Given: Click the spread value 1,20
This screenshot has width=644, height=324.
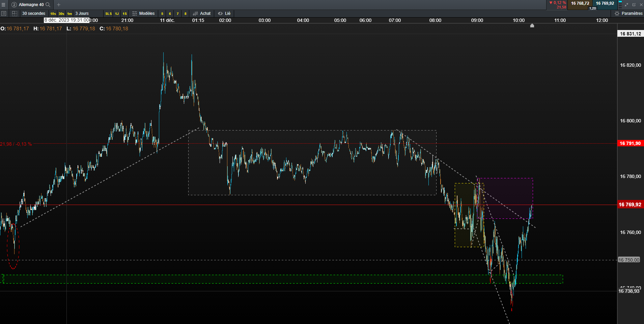Looking at the screenshot, I should click(593, 8).
